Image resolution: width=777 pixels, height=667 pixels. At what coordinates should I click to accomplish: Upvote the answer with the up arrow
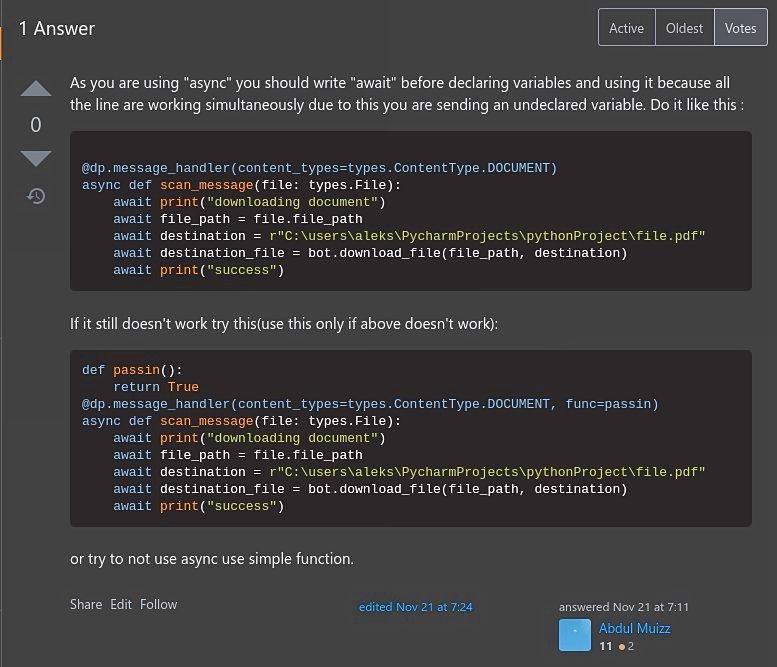(36, 89)
